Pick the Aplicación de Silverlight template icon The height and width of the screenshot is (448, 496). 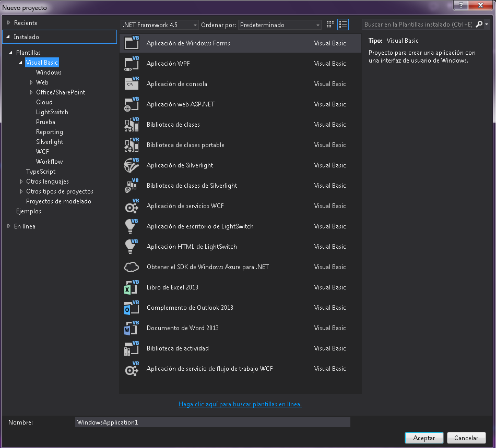pyautogui.click(x=131, y=165)
